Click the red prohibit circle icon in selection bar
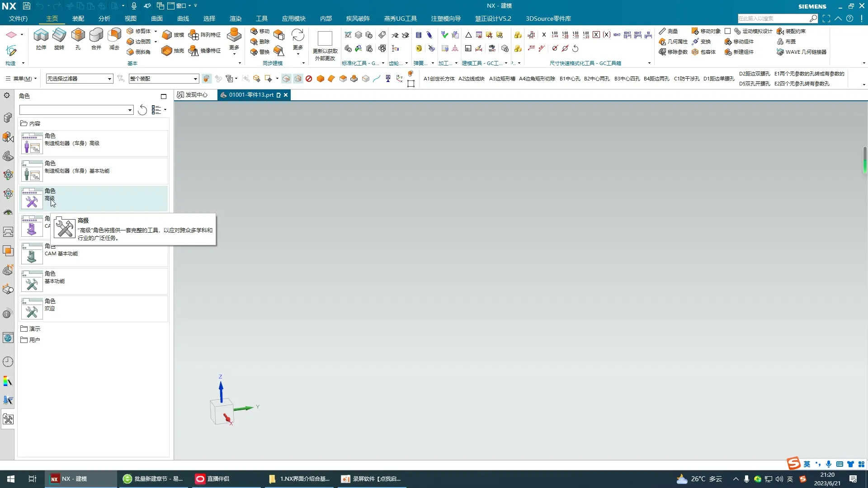 coord(309,79)
